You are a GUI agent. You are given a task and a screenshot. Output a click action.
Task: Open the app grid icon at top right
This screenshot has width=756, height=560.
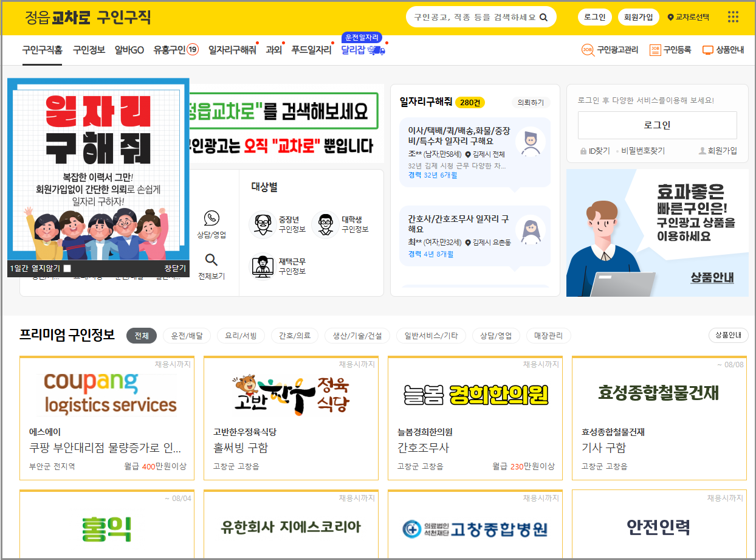(x=733, y=17)
